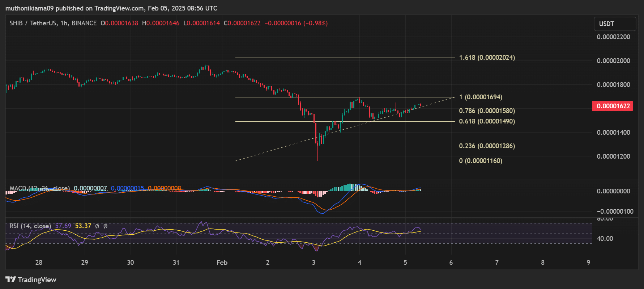
Task: Click the high price value H0.00001646
Action: click(161, 23)
